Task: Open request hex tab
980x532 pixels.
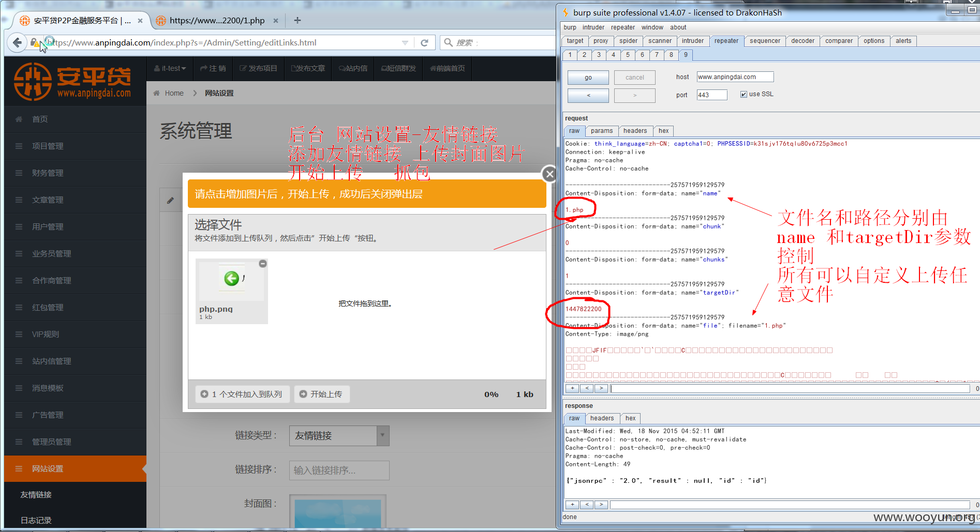Action: 663,131
